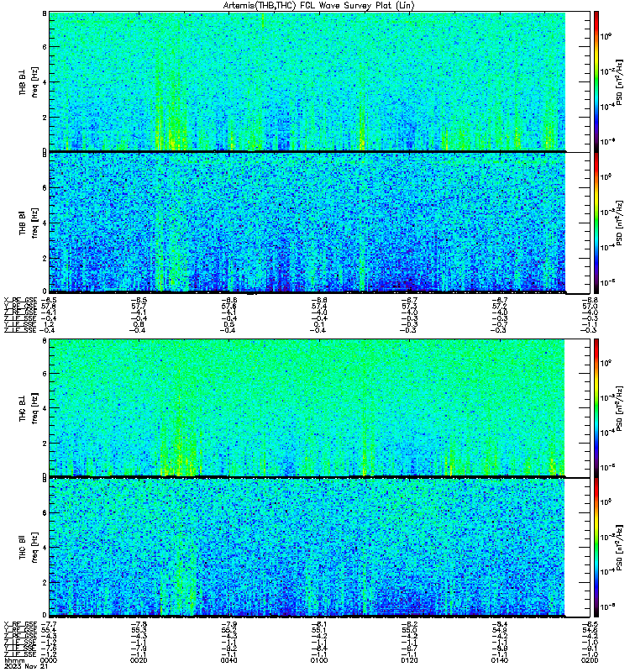Click the '0120' time label on the bottom axis

409,660
